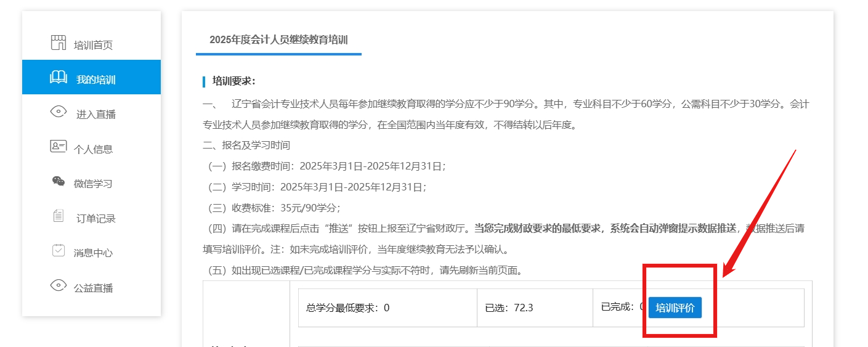Screen dimensions: 868x347
Task: Click the 总学分最低要求：0 cell
Action: tap(387, 308)
